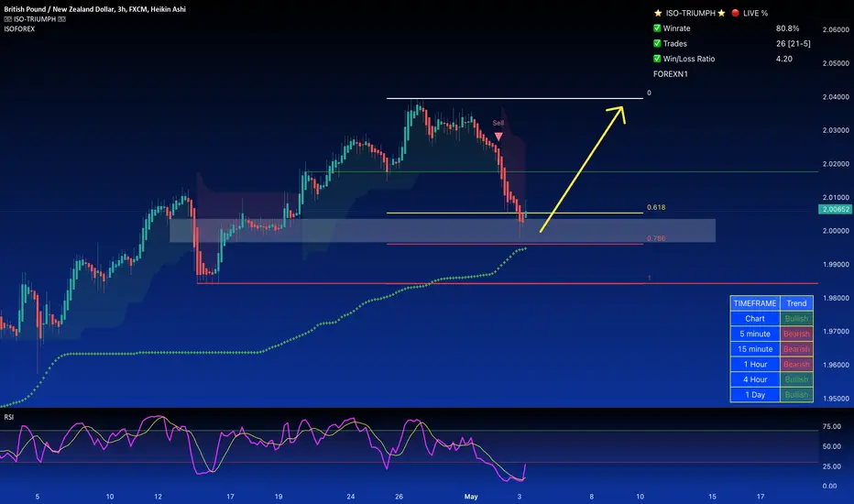Click the green check icon beside Win/Loss Ratio
This screenshot has width=854, height=504.
tap(657, 59)
